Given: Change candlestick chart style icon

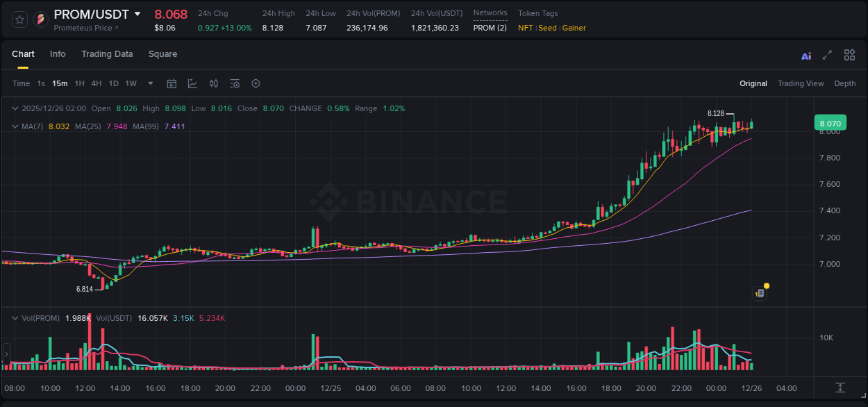Looking at the screenshot, I should pos(214,84).
